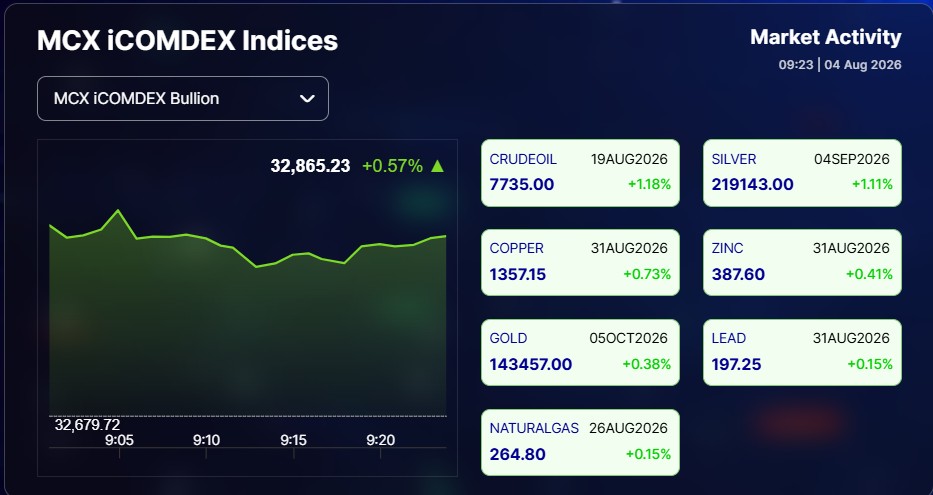Click the 9:15 time axis label

(x=293, y=440)
